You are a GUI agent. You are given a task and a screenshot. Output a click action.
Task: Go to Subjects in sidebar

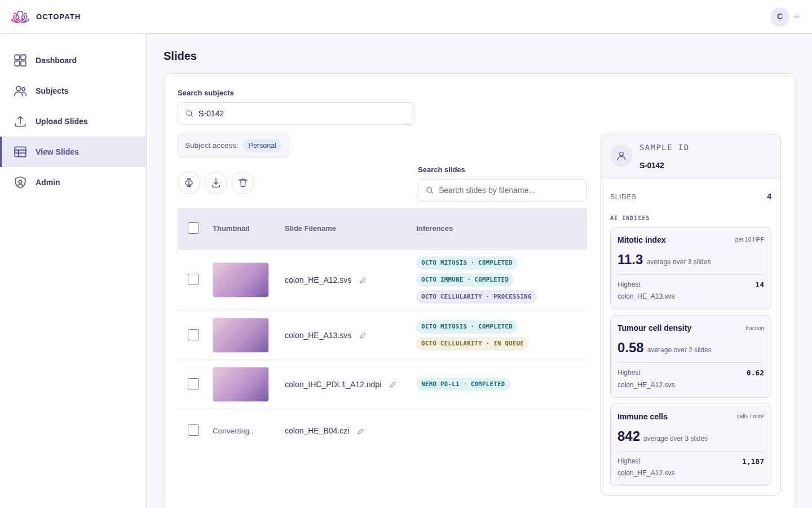tap(73, 91)
